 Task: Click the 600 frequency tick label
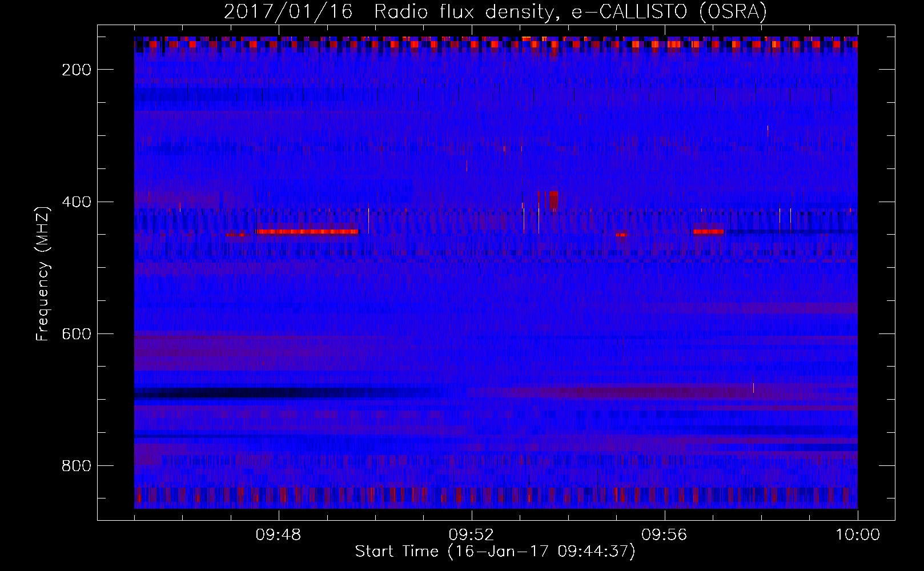(x=77, y=333)
